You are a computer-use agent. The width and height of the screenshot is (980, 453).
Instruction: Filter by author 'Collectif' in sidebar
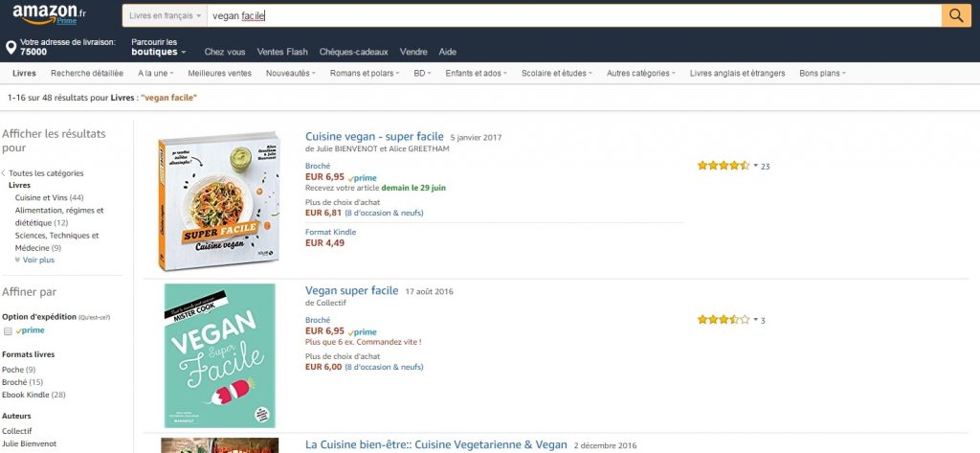(x=17, y=431)
